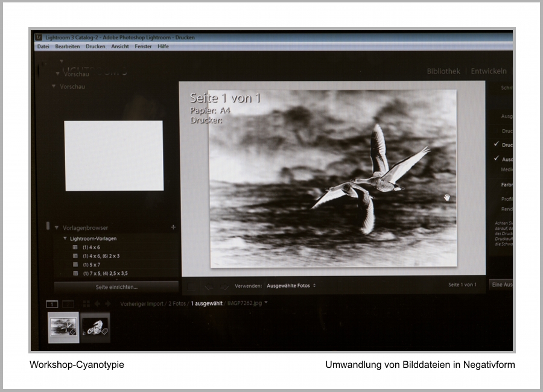Click the filmstrip grid view icon
Screen dimensions: 543x392
coord(86,304)
